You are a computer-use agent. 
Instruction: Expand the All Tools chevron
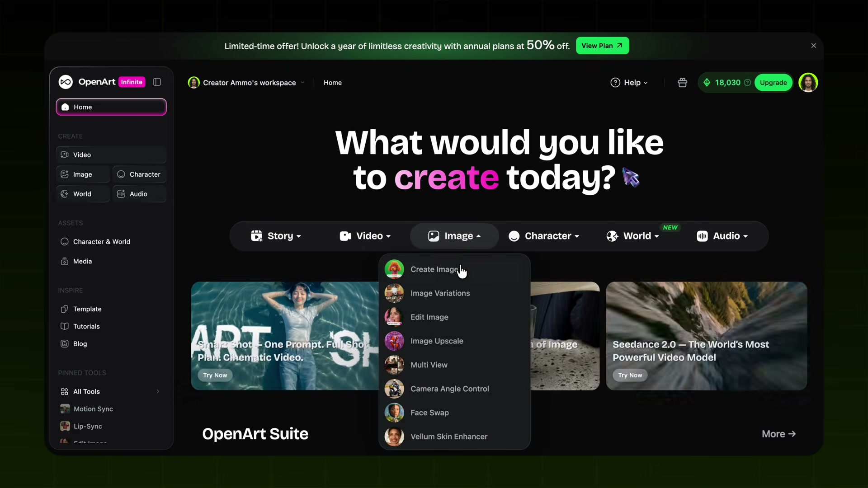158,391
